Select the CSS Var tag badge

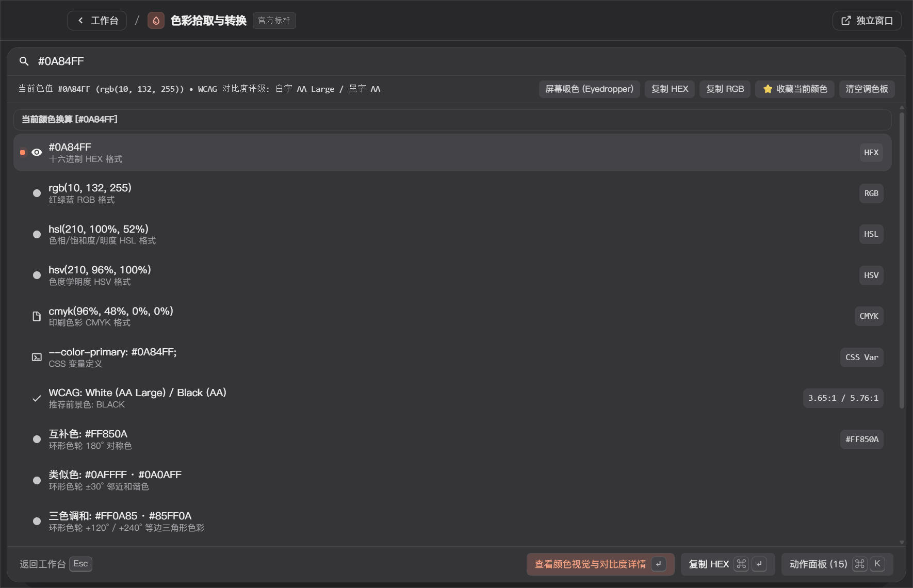click(862, 357)
